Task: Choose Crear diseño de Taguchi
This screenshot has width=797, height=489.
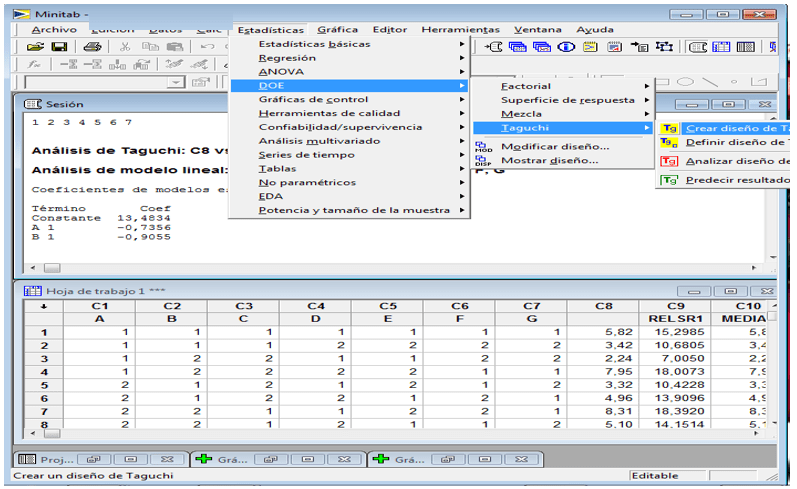Action: [x=724, y=129]
